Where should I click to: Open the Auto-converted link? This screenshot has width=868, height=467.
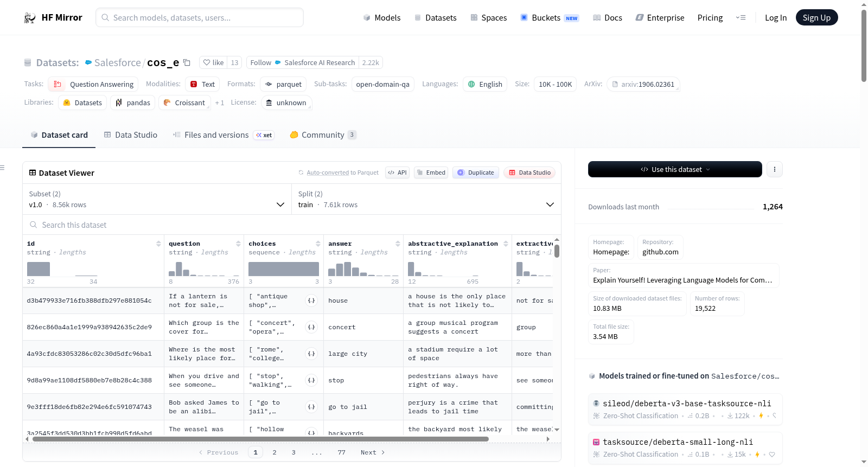point(328,172)
